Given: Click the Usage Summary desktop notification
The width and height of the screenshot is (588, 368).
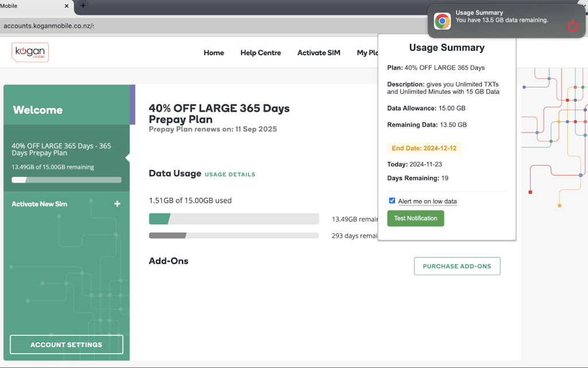Looking at the screenshot, I should coord(506,21).
